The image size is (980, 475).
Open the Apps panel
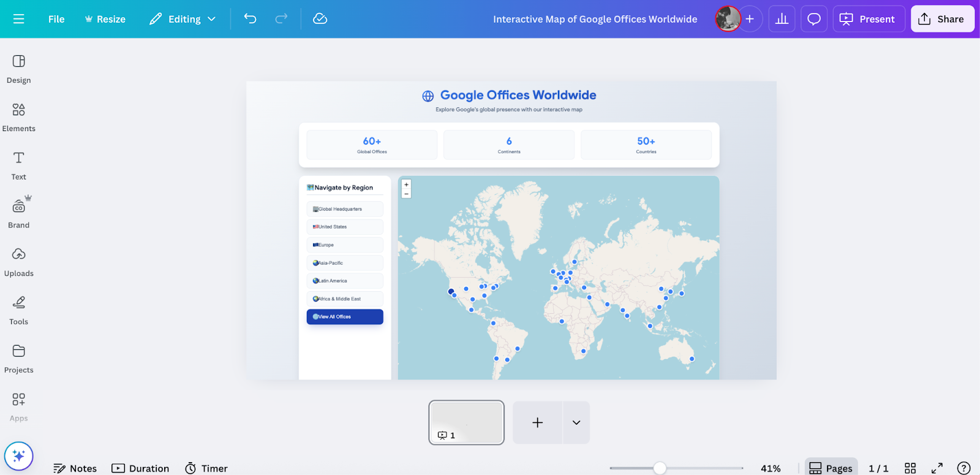(x=19, y=407)
